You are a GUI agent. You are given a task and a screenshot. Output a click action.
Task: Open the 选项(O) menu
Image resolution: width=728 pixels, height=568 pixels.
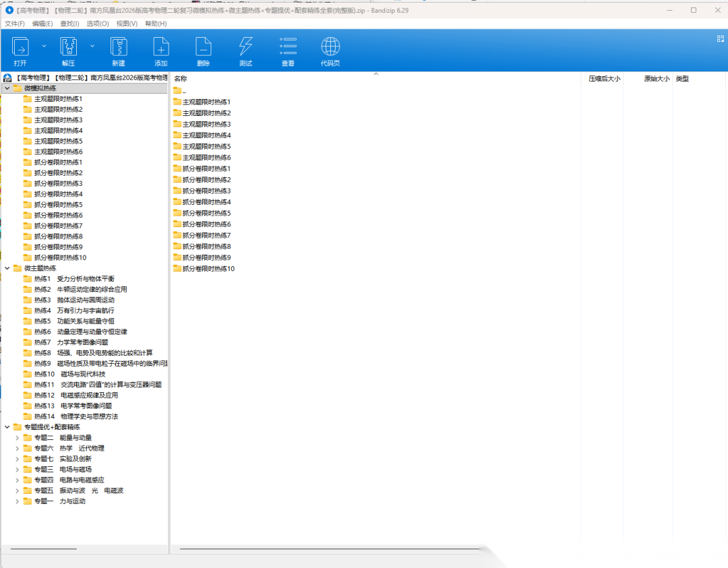(97, 24)
